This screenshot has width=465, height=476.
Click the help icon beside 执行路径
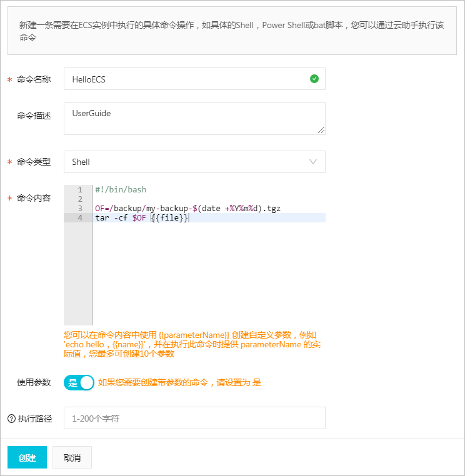pos(11,419)
